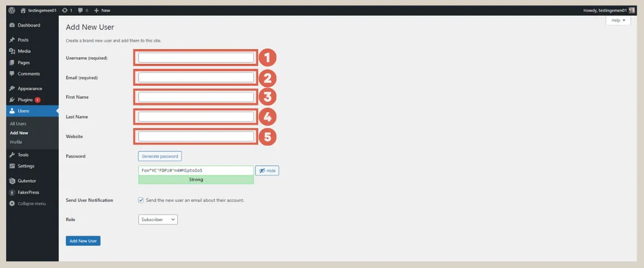Click the Users person icon
Screen dimensions: 644x268
12,111
